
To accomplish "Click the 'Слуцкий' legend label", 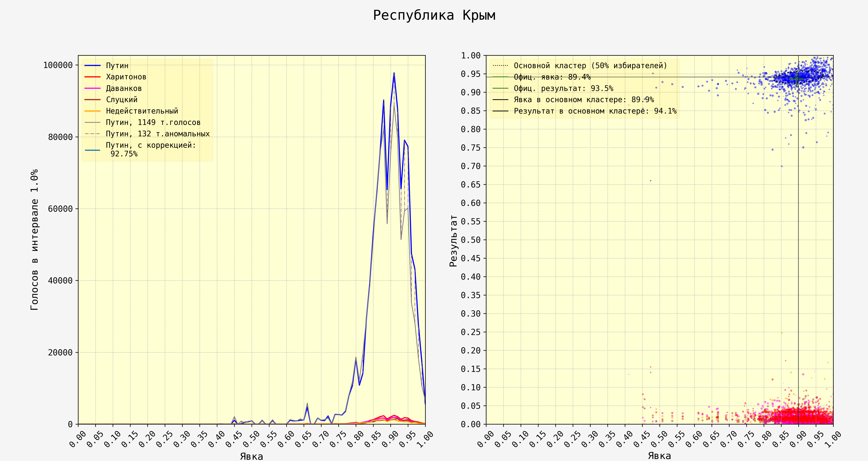I will coord(122,99).
